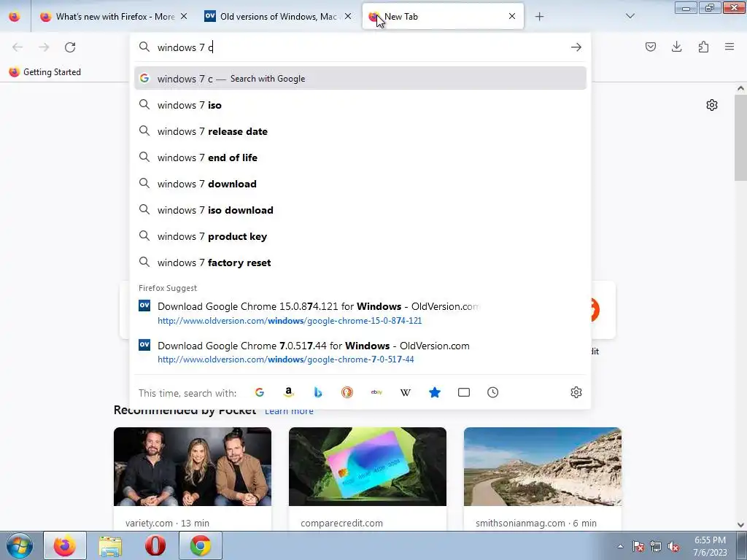Reload the current page
747x560 pixels.
coord(70,47)
